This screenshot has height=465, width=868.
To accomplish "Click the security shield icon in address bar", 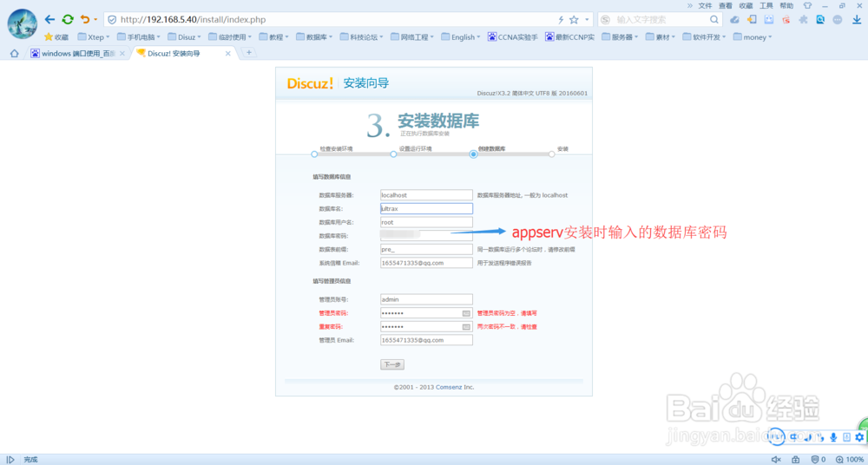I will (112, 19).
